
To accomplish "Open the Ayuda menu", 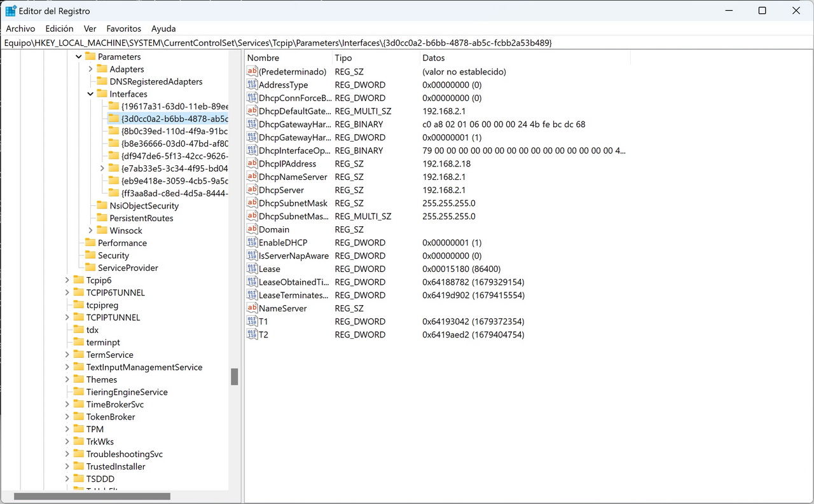I will tap(163, 29).
